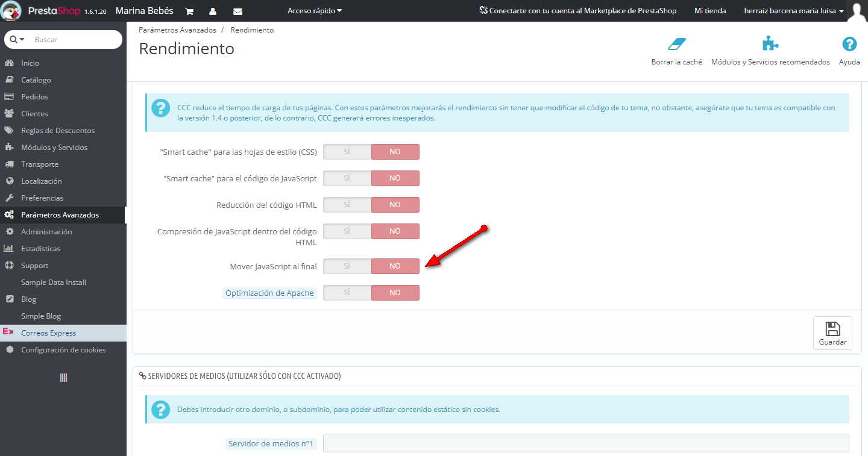
Task: Click the PrestaShop logo icon
Action: [12, 11]
